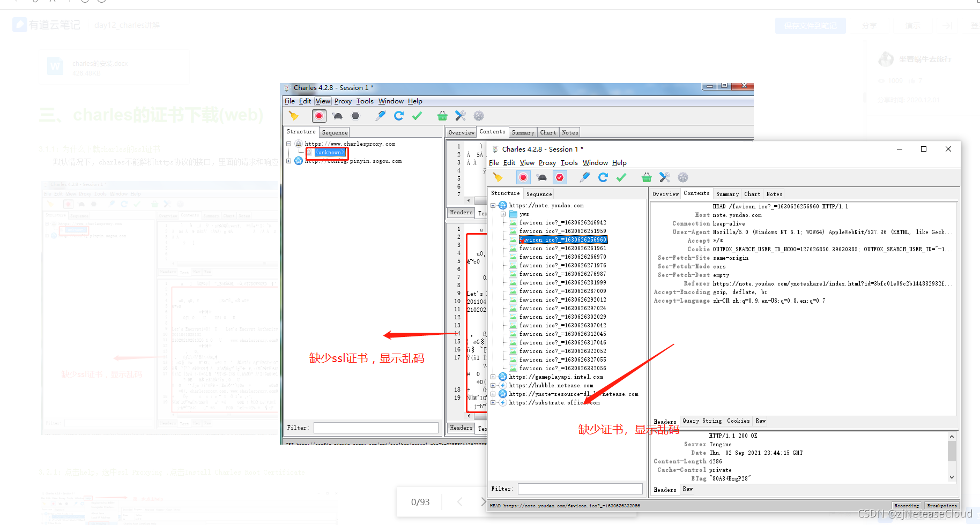Open the gear Settings icon in the back Charles window
The image size is (980, 525).
[x=479, y=116]
